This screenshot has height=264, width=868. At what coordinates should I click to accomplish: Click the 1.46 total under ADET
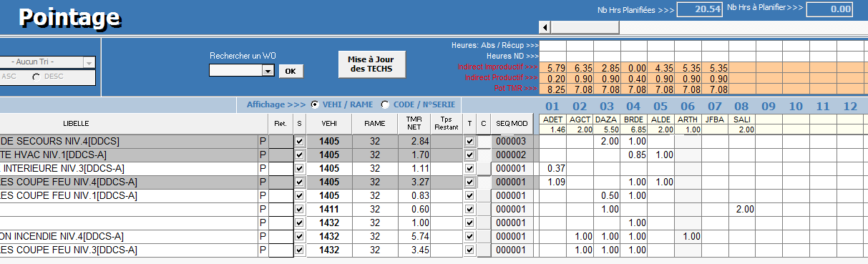click(x=552, y=129)
